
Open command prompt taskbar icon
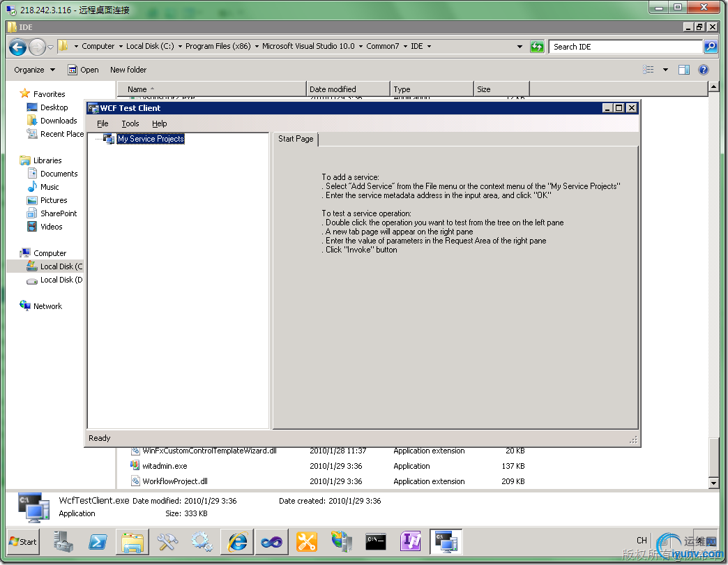pos(376,541)
